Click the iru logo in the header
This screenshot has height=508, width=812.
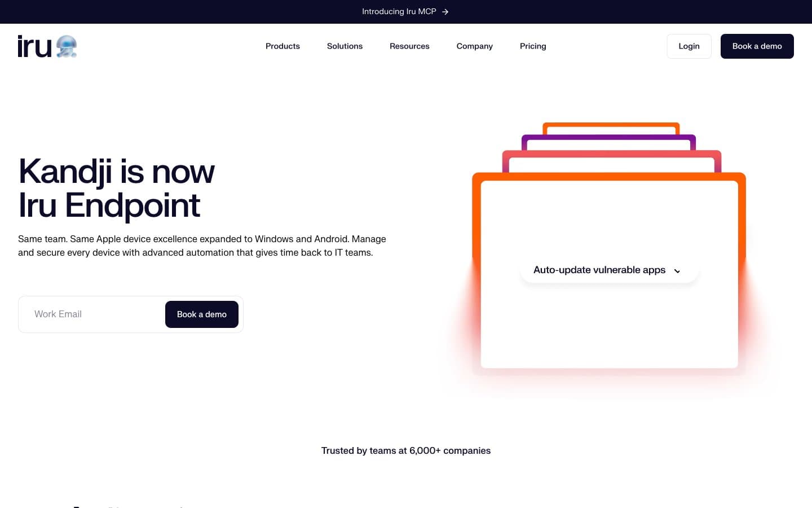[47, 46]
